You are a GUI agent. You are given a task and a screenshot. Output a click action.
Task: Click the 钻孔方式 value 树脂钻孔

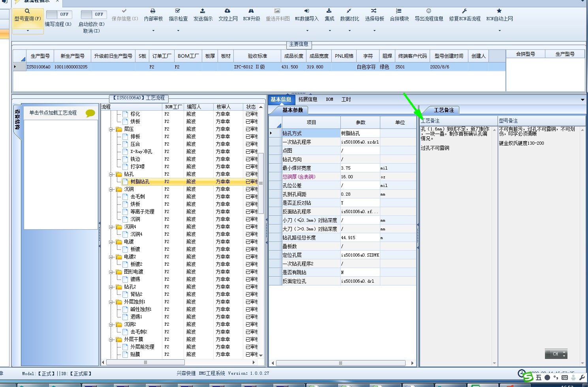[360, 133]
